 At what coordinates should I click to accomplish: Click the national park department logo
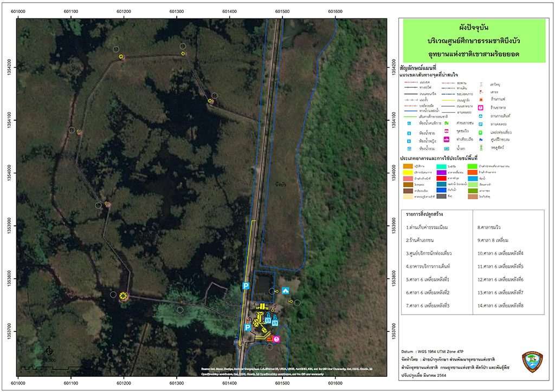(x=532, y=362)
